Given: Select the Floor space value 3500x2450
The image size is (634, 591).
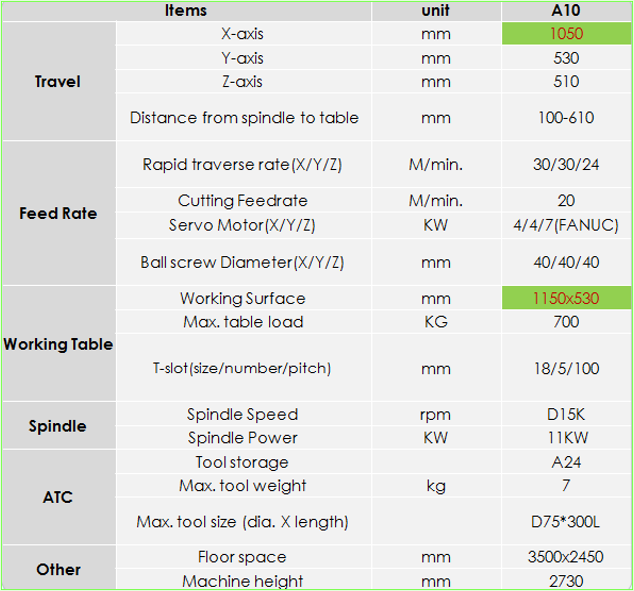Looking at the screenshot, I should [x=566, y=557].
